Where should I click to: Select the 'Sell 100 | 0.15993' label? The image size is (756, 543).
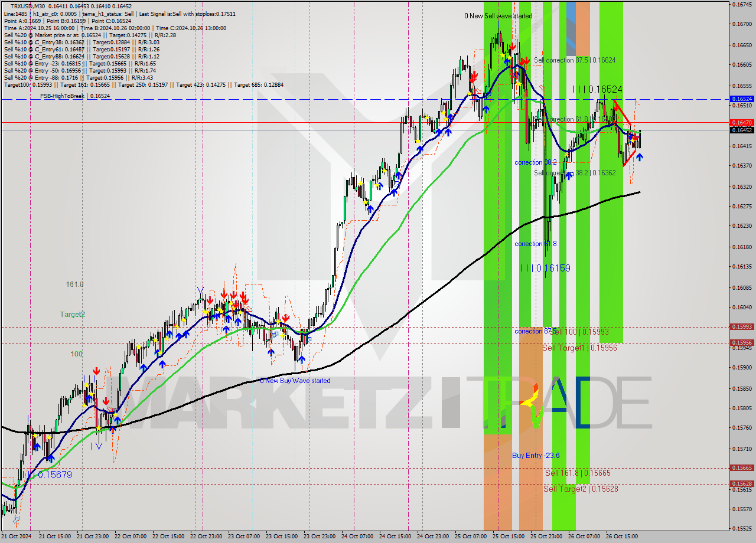point(580,332)
